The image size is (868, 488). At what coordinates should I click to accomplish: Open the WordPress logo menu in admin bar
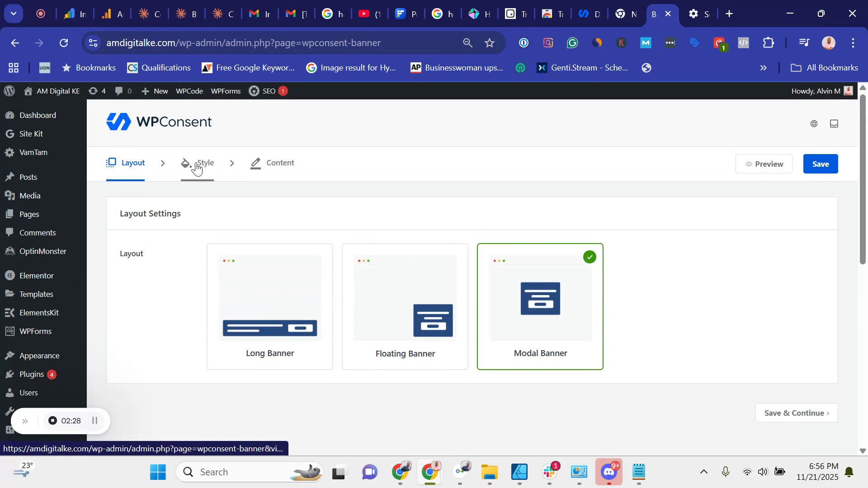click(x=9, y=91)
